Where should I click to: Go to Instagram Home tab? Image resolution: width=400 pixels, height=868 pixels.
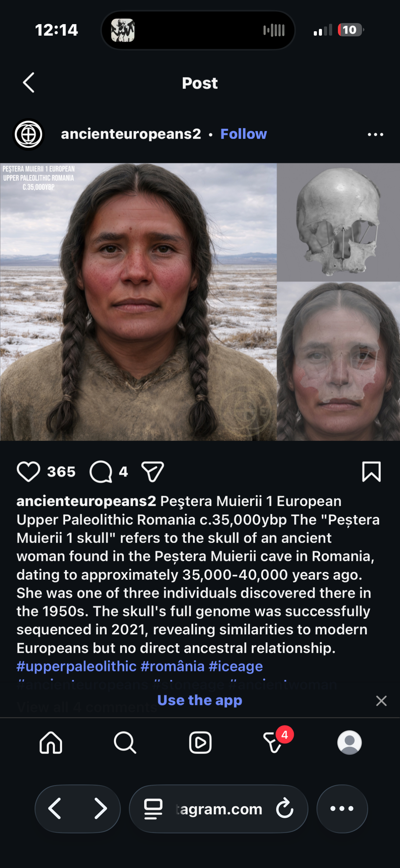[51, 742]
